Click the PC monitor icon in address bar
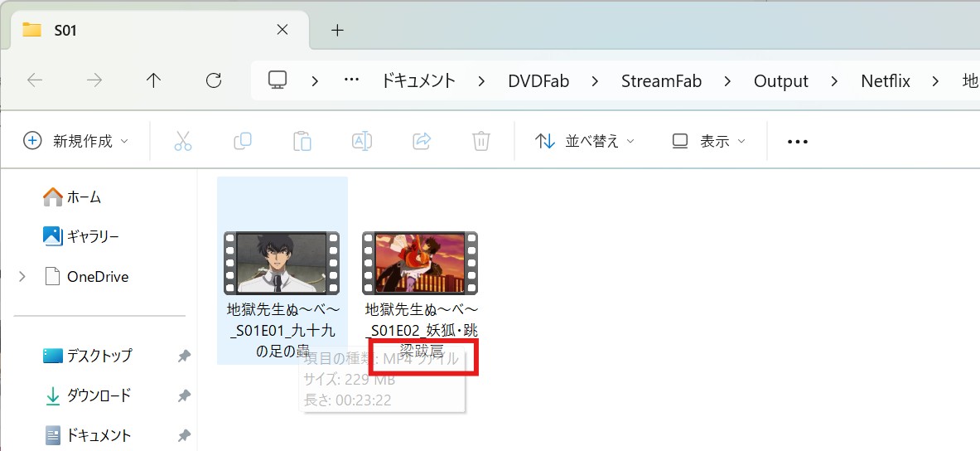 click(278, 80)
